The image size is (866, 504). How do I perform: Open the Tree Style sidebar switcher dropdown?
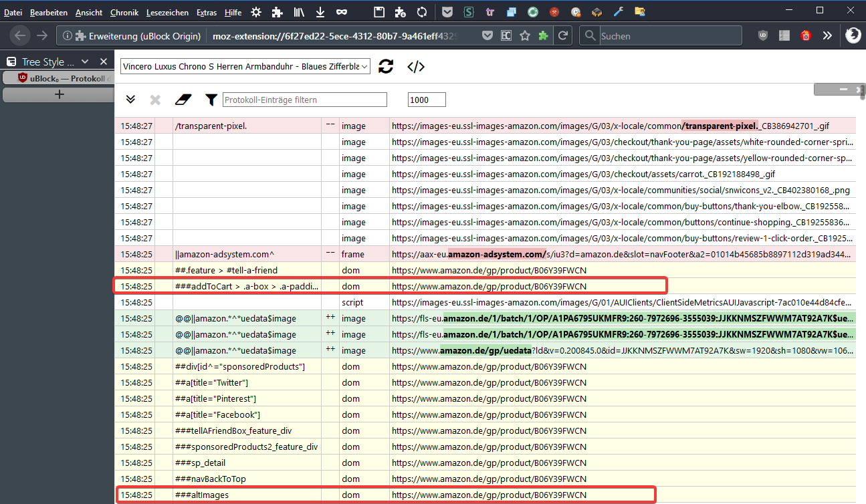coord(86,62)
